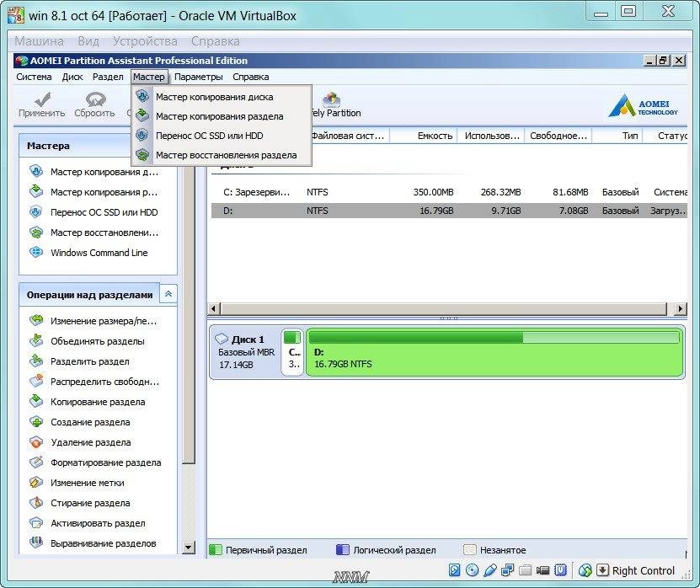The width and height of the screenshot is (700, 588).
Task: Click the Активировать раздел icon
Action: (36, 522)
